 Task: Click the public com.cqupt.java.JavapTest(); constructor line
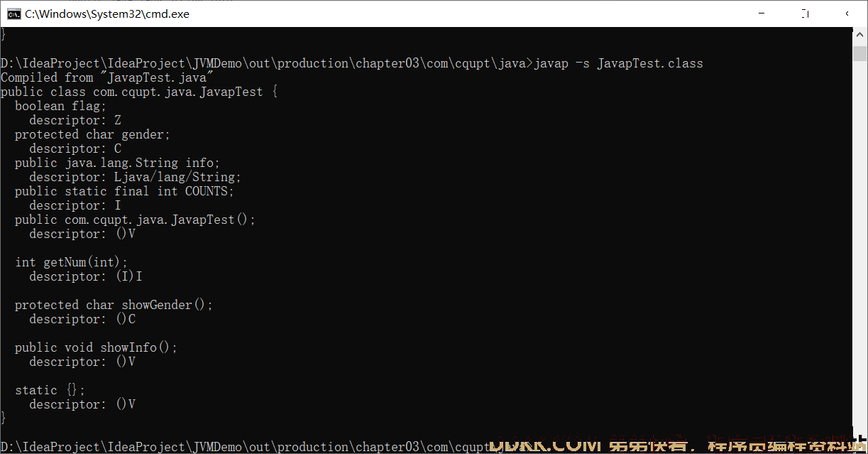pyautogui.click(x=136, y=220)
